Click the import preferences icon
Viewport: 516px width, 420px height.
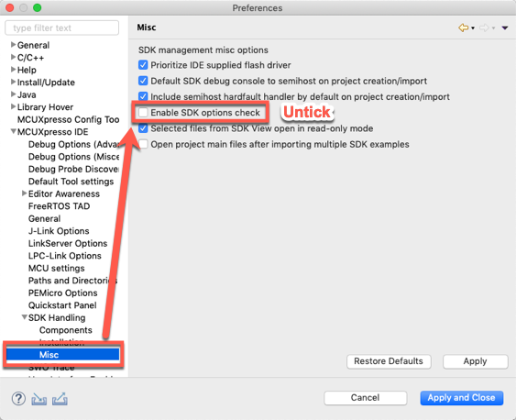point(38,399)
